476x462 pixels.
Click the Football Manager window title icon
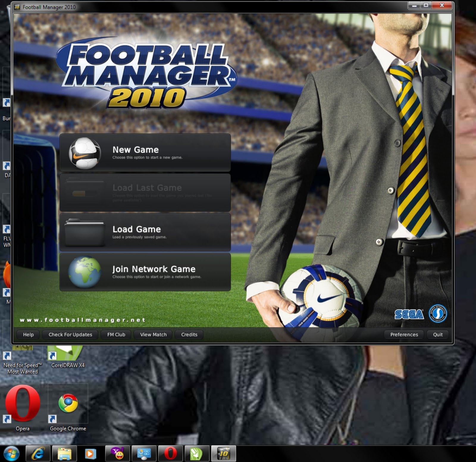click(17, 7)
